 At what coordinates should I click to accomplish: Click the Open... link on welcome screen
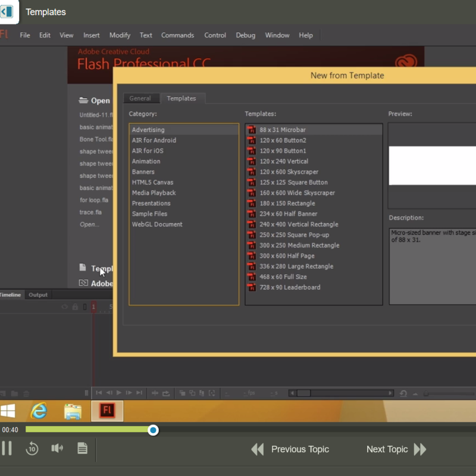89,224
